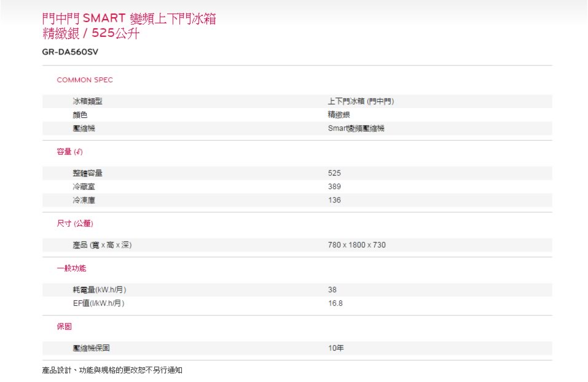588x382 pixels.
Task: Click the '整體容量' row label
Action: pyautogui.click(x=87, y=173)
